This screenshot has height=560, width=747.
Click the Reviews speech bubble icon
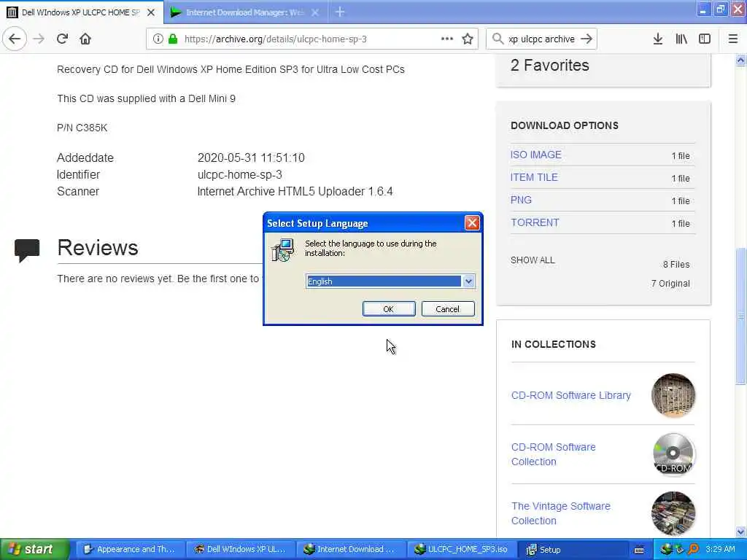tap(27, 250)
